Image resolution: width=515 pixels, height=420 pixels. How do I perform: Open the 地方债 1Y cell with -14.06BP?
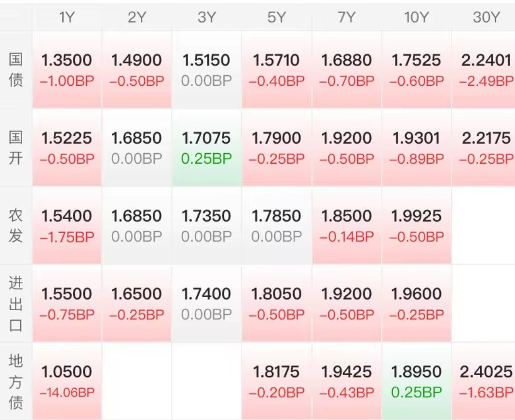coord(67,381)
